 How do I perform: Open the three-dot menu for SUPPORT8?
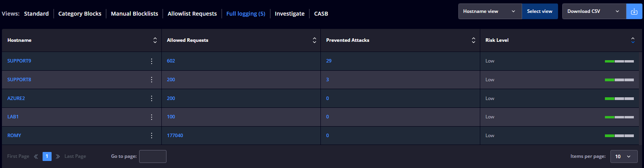click(152, 80)
